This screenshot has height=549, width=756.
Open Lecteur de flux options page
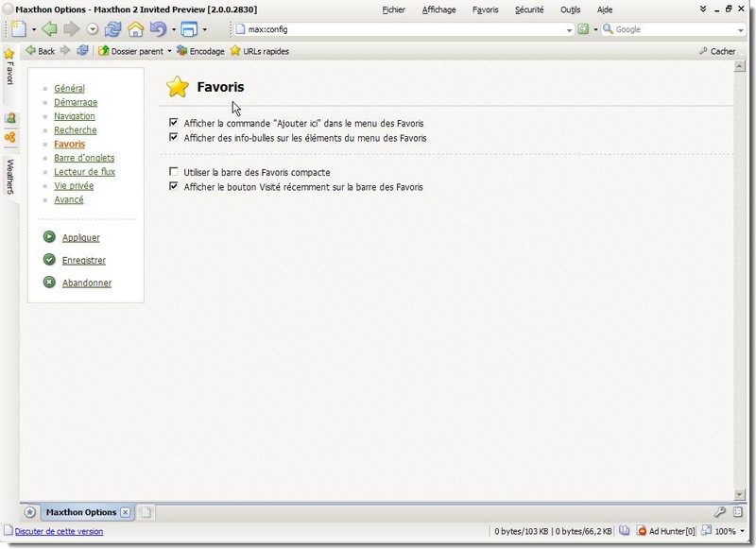[x=84, y=172]
